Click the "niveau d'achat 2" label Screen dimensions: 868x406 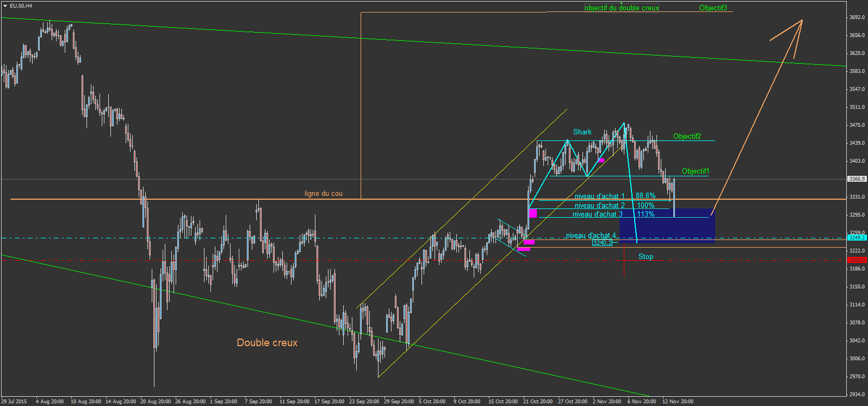tap(600, 206)
